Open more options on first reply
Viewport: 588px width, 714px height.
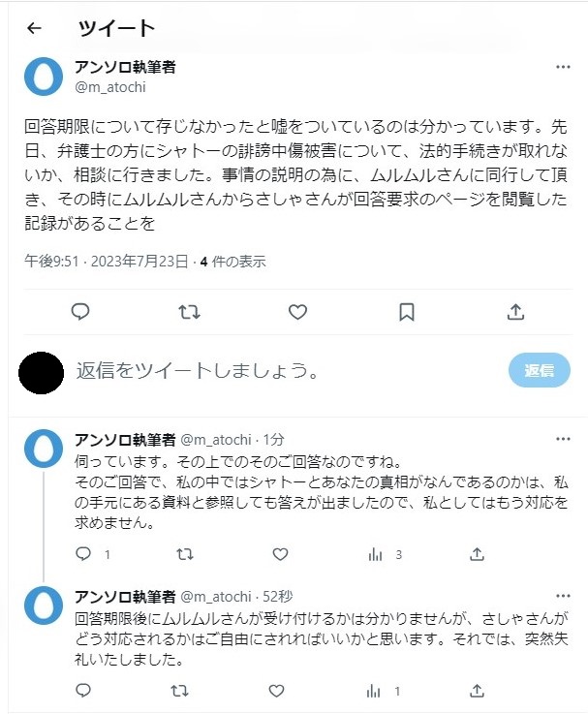(x=563, y=439)
